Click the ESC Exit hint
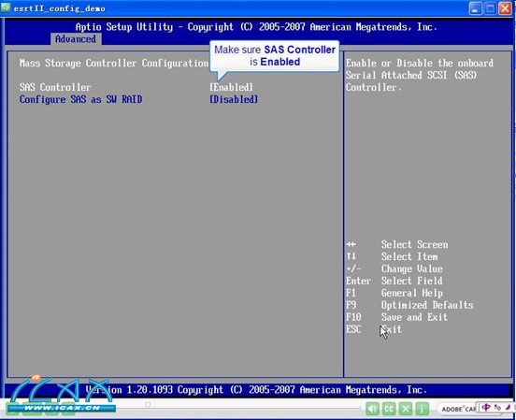This screenshot has height=420, width=516. click(374, 329)
